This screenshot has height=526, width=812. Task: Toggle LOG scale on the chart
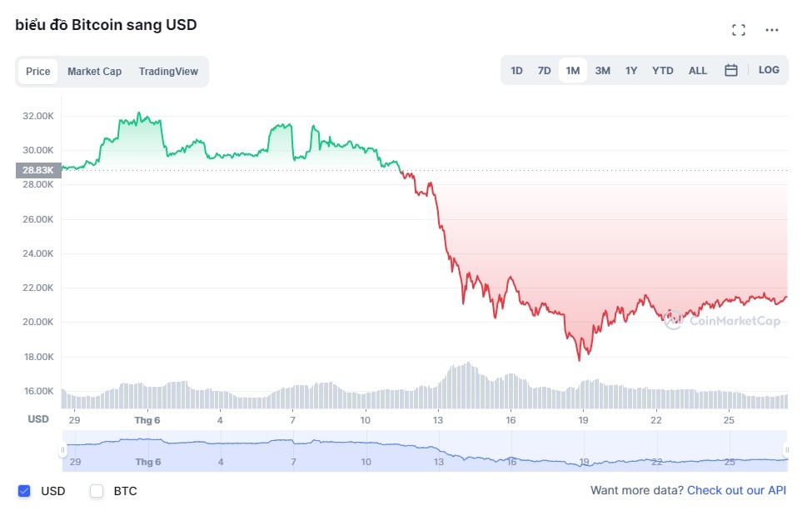tap(769, 70)
